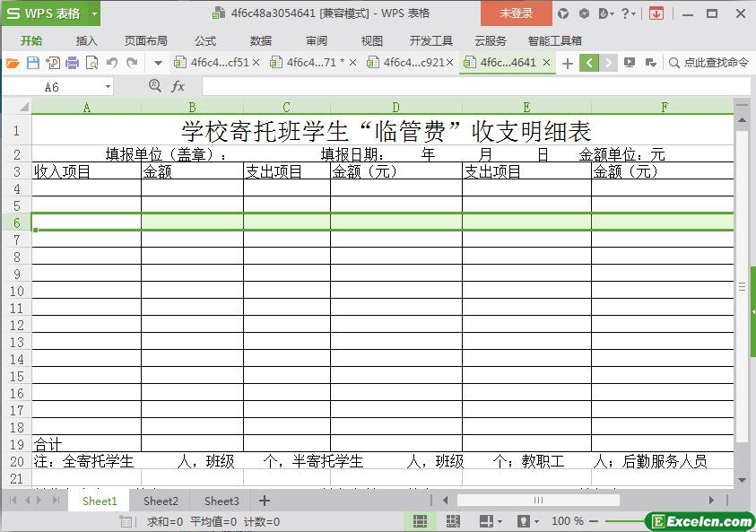Click the red download update icon
The image size is (756, 532).
click(656, 13)
